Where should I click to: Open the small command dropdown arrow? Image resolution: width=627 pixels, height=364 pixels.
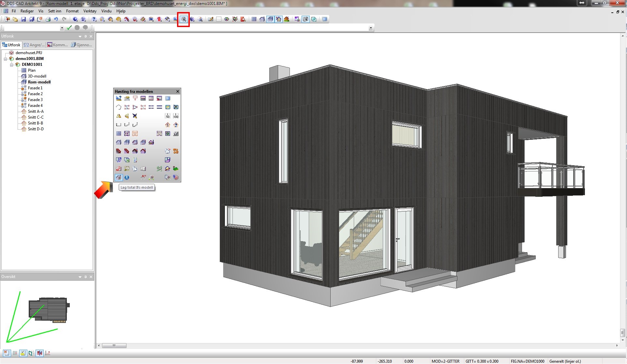(x=62, y=28)
